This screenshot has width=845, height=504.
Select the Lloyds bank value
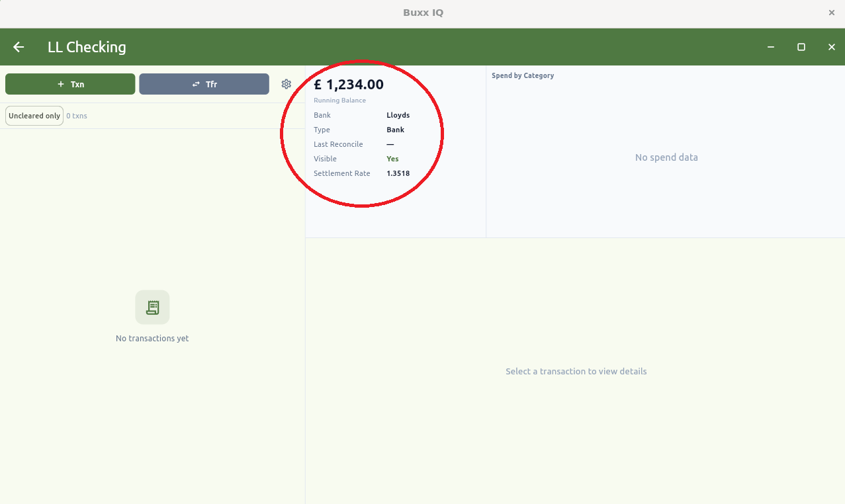click(x=398, y=115)
